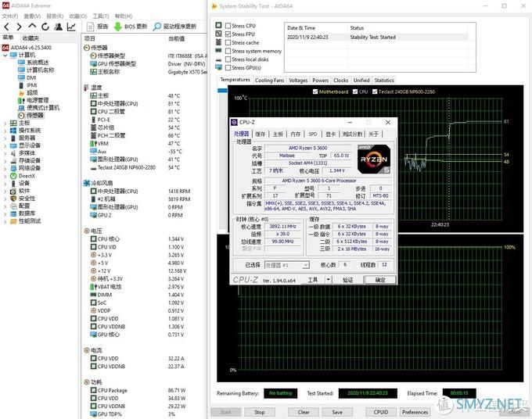Expand the 存储设备 tree node
Image resolution: width=532 pixels, height=419 pixels.
point(5,161)
